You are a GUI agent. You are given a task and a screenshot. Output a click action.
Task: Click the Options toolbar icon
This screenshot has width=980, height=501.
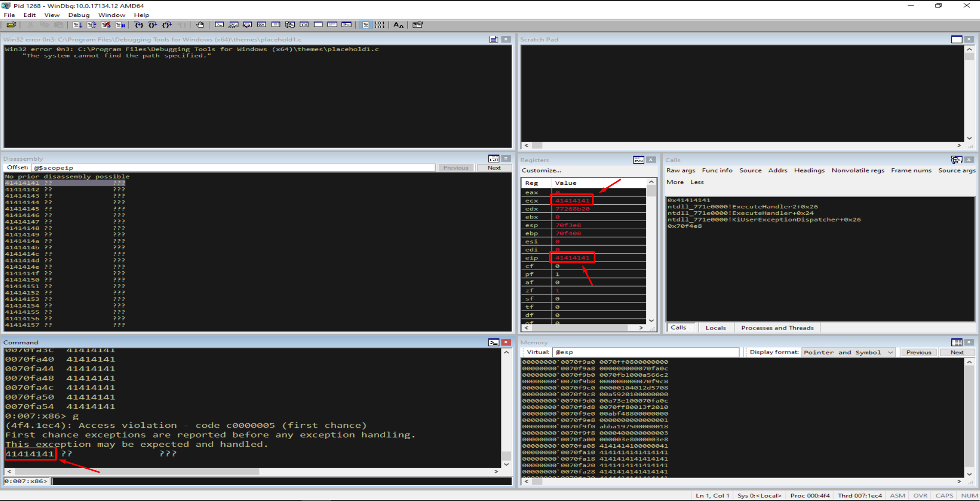(x=418, y=25)
